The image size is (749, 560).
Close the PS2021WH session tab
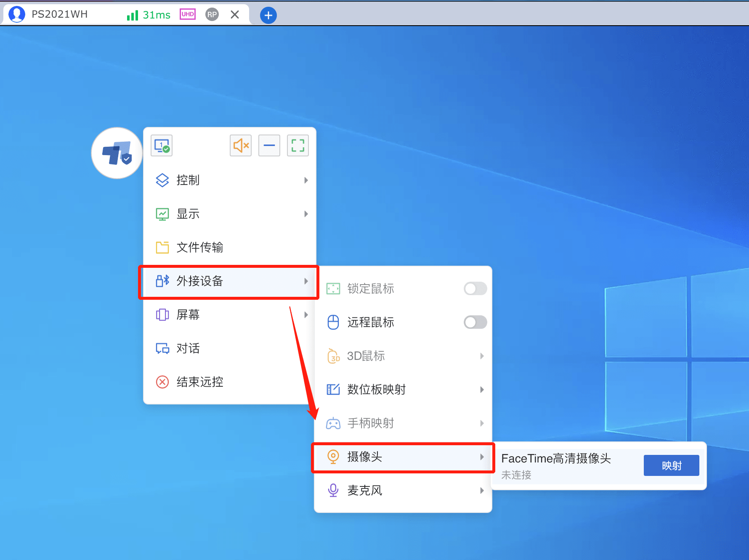[235, 15]
